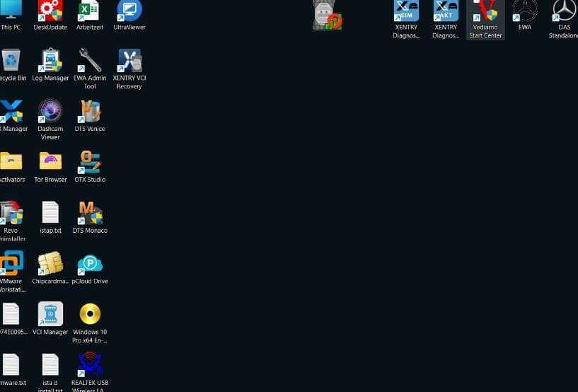Launch XENTRY Diagnosis AKT shortcut
The image size is (578, 392).
(x=446, y=19)
